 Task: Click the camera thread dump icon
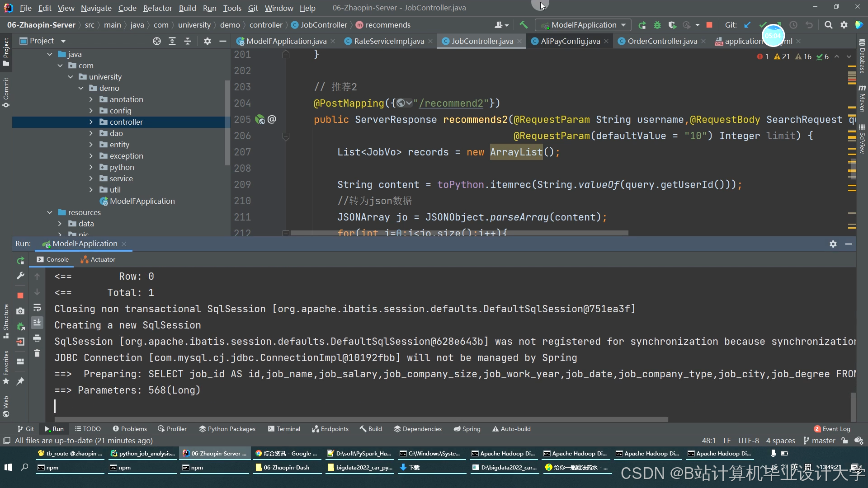click(20, 311)
